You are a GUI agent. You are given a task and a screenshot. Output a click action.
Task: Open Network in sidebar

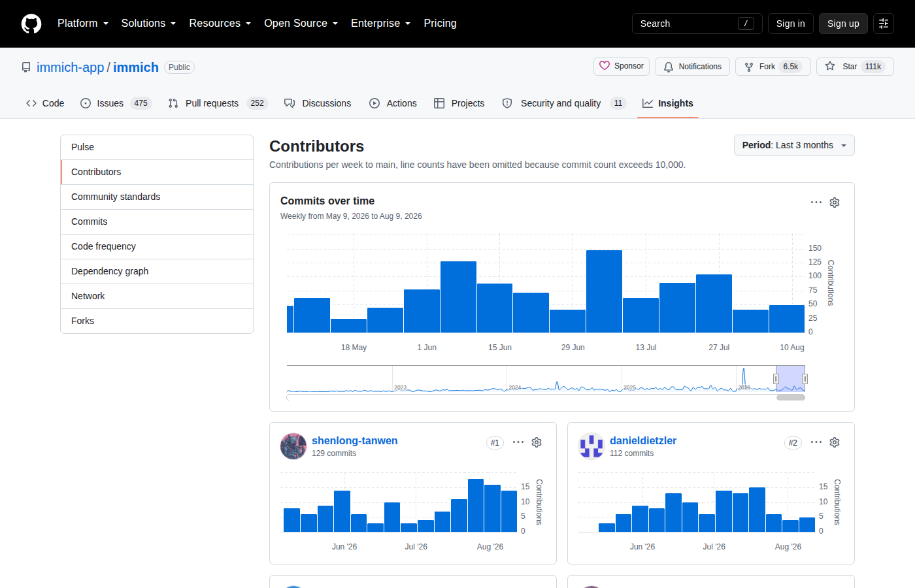[x=157, y=296]
